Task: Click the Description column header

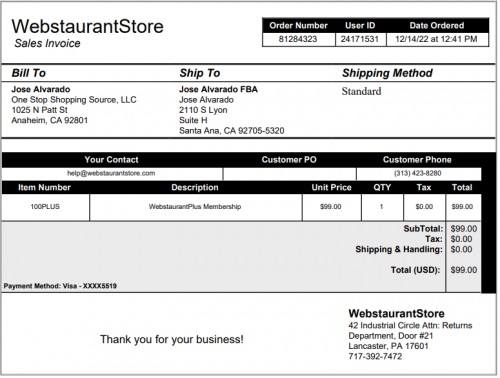Action: click(195, 187)
